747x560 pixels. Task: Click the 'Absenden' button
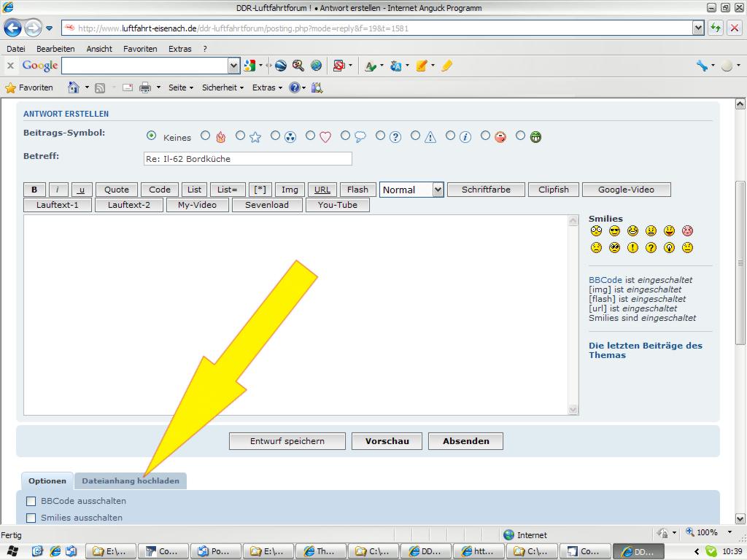[x=465, y=441]
